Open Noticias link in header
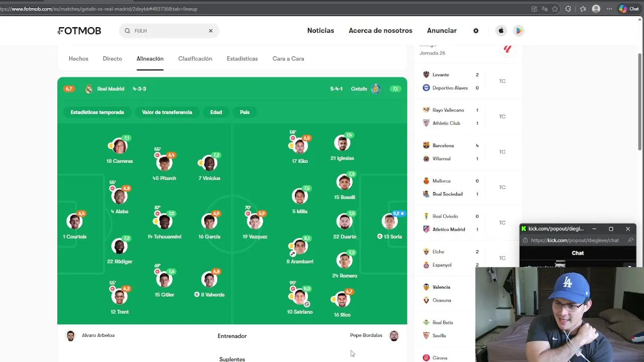The height and width of the screenshot is (362, 644). [320, 31]
